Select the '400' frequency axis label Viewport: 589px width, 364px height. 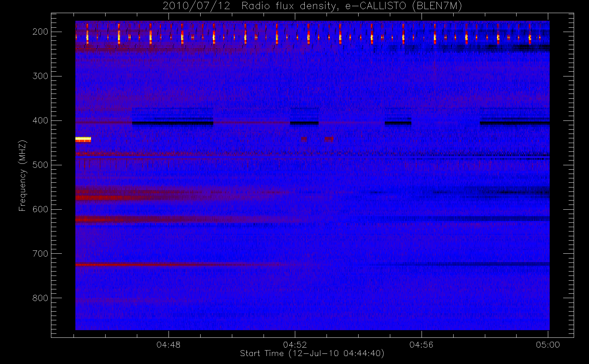(x=40, y=120)
